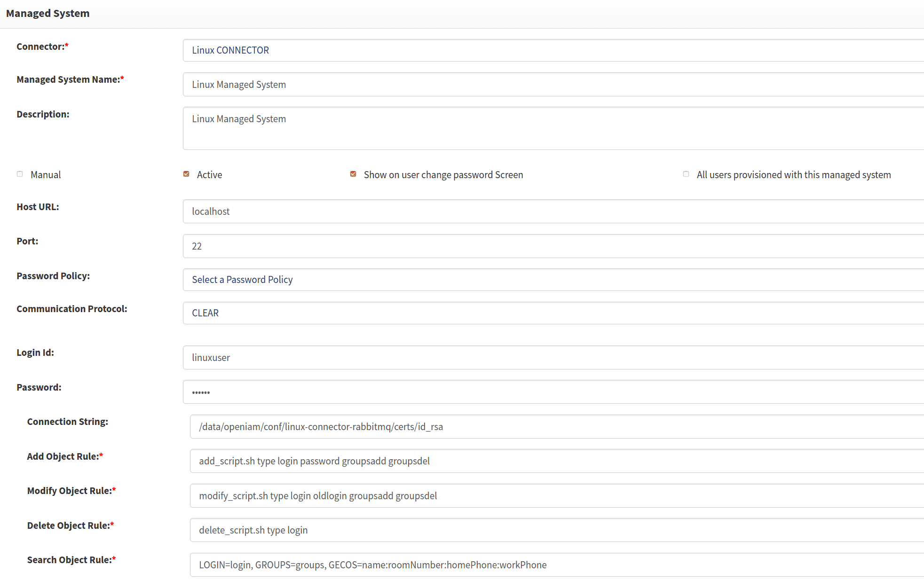Click the Search Object Rule field

click(557, 565)
